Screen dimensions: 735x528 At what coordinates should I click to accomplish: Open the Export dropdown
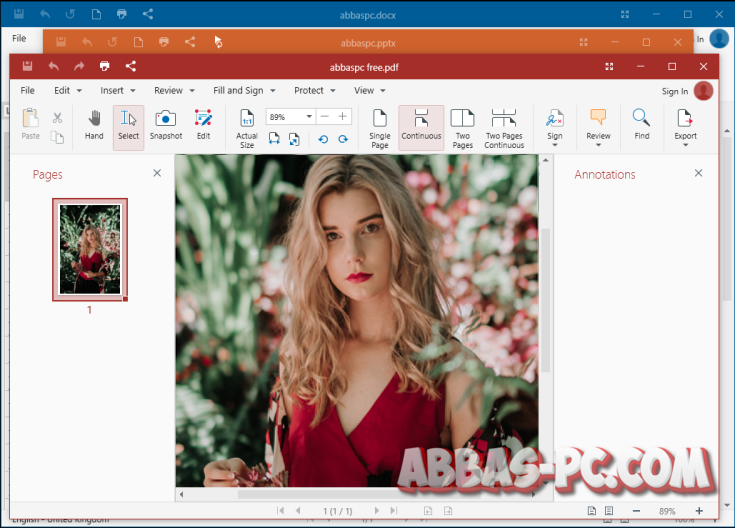tap(685, 128)
